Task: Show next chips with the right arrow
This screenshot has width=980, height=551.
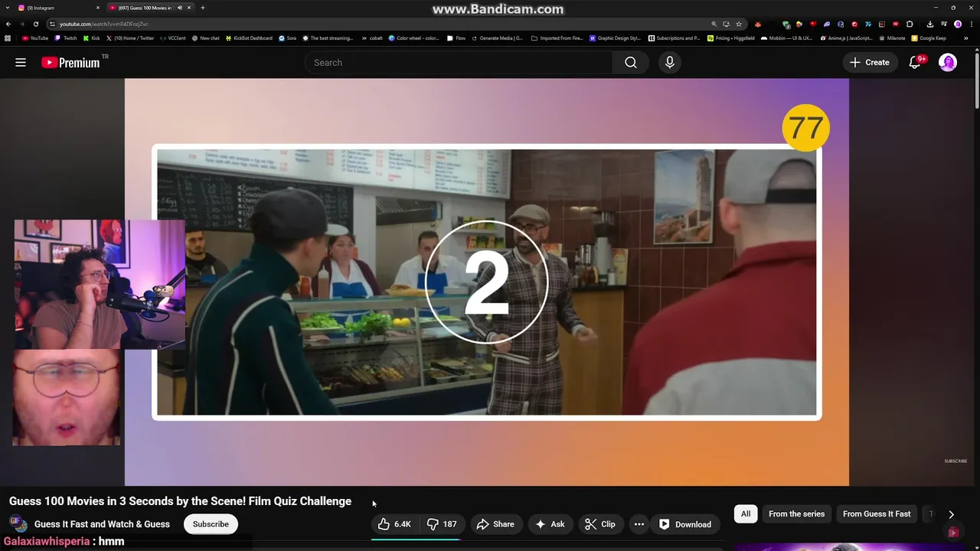Action: click(x=951, y=514)
